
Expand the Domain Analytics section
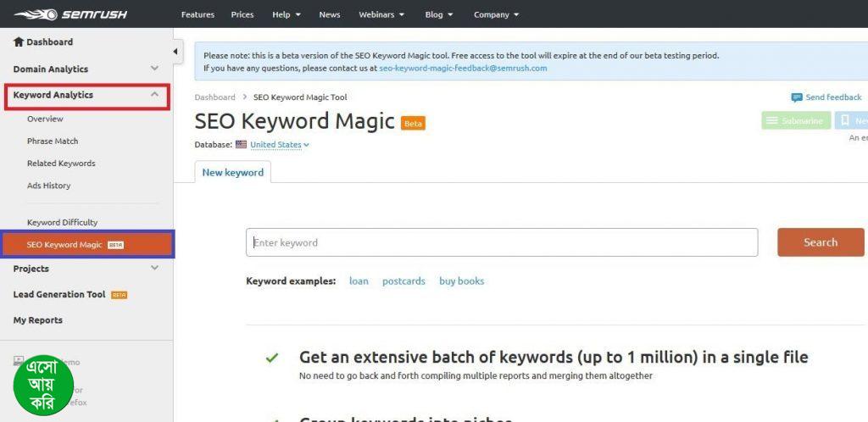coord(153,69)
